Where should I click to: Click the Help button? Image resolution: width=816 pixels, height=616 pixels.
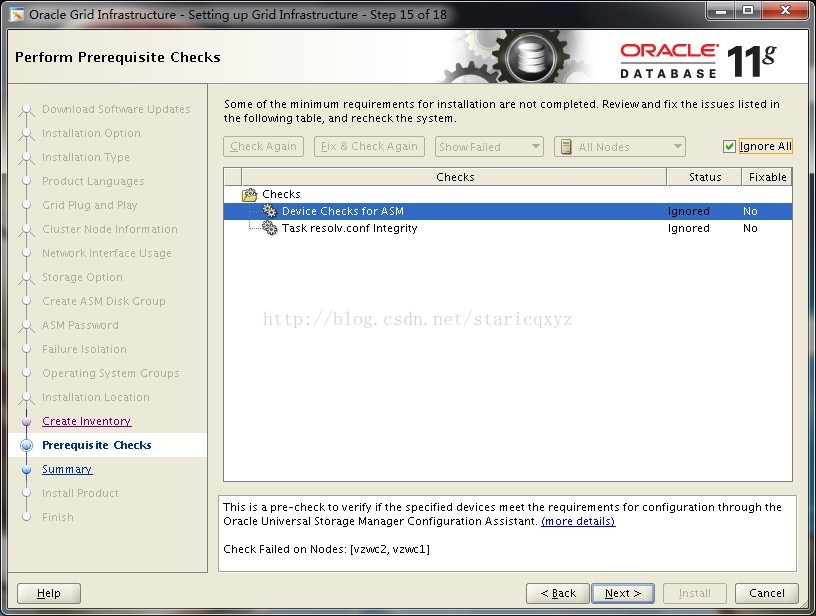pyautogui.click(x=49, y=593)
